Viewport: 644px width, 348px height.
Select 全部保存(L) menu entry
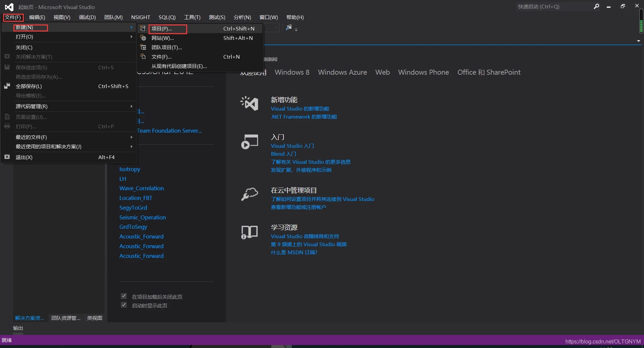[69, 86]
